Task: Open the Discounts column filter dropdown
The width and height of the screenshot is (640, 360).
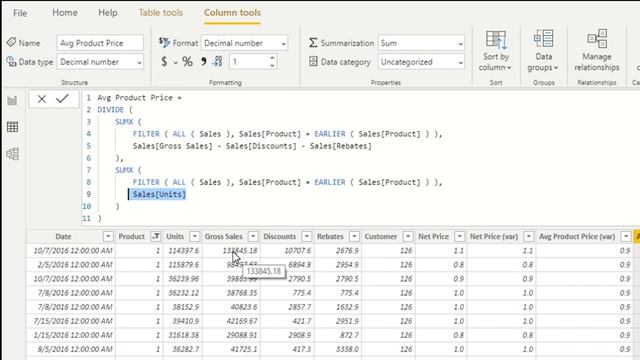Action: point(307,236)
